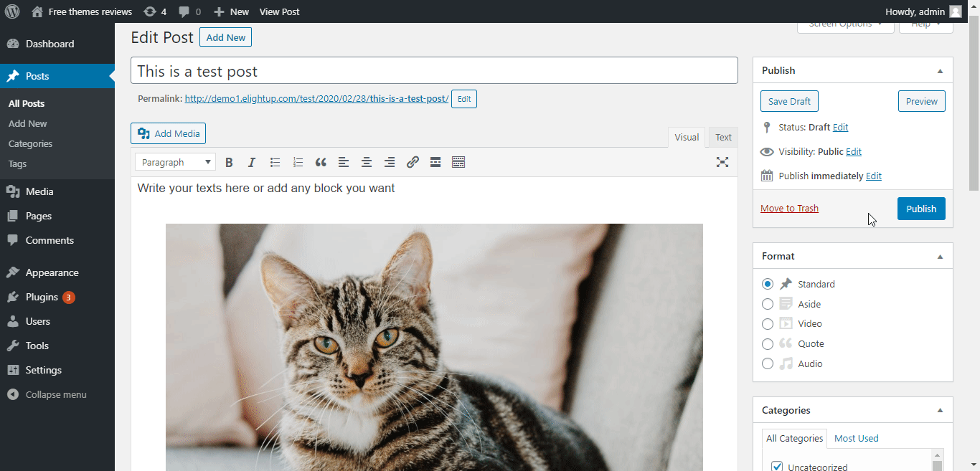Switch to Most Used categories tab
Viewport: 980px width, 471px height.
pos(856,438)
